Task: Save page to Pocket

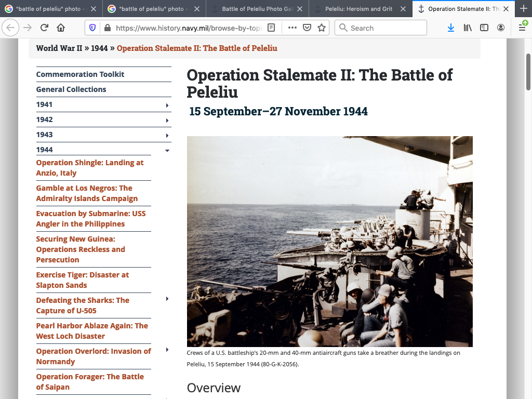Action: [x=307, y=28]
